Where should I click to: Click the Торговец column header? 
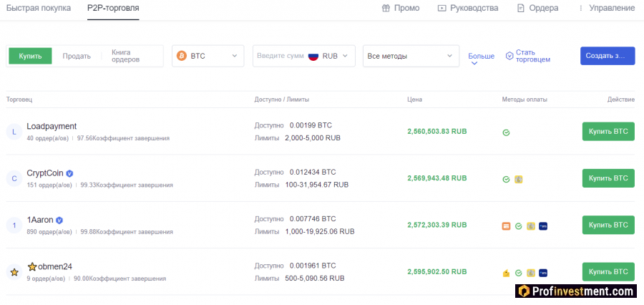coord(19,100)
